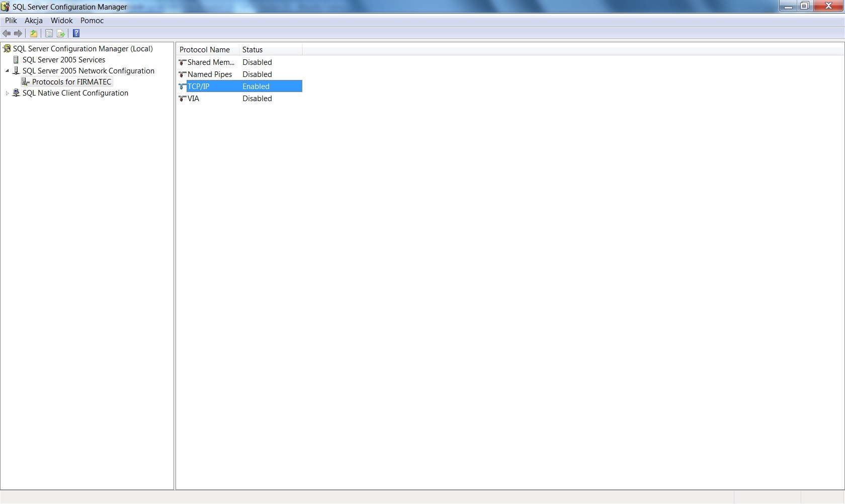Click the Up one level folder icon

tap(34, 33)
